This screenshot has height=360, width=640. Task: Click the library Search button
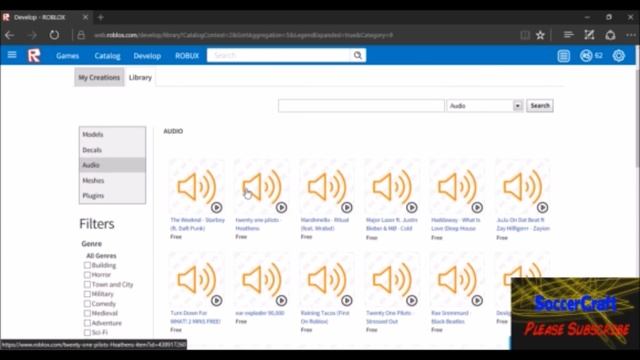pos(540,106)
